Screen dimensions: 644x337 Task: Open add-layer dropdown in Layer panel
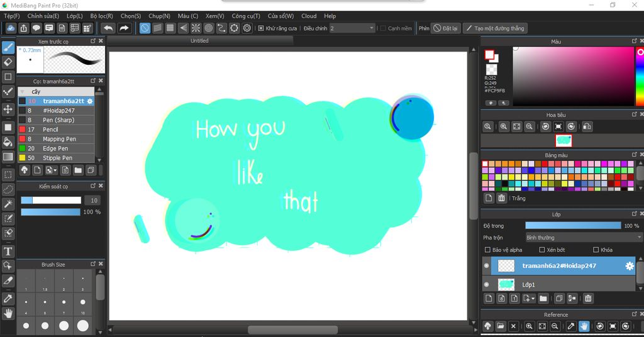[529, 299]
